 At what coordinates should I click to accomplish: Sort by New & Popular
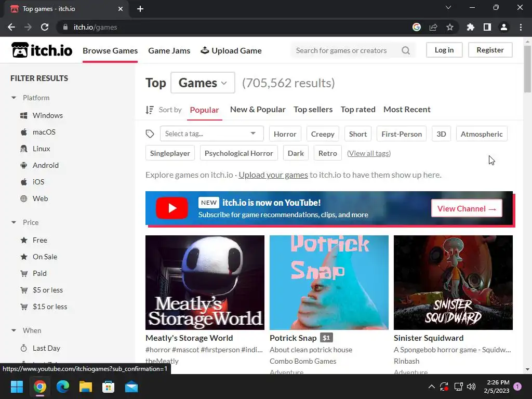pyautogui.click(x=258, y=110)
